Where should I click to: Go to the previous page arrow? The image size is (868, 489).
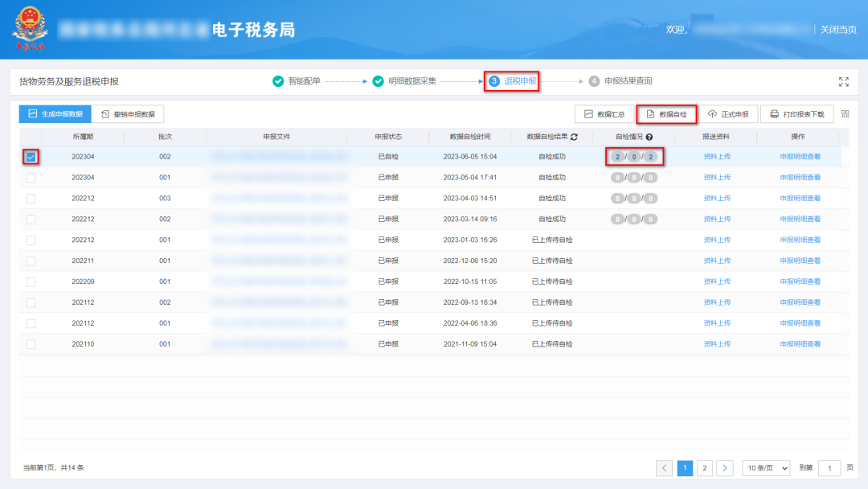tap(665, 467)
